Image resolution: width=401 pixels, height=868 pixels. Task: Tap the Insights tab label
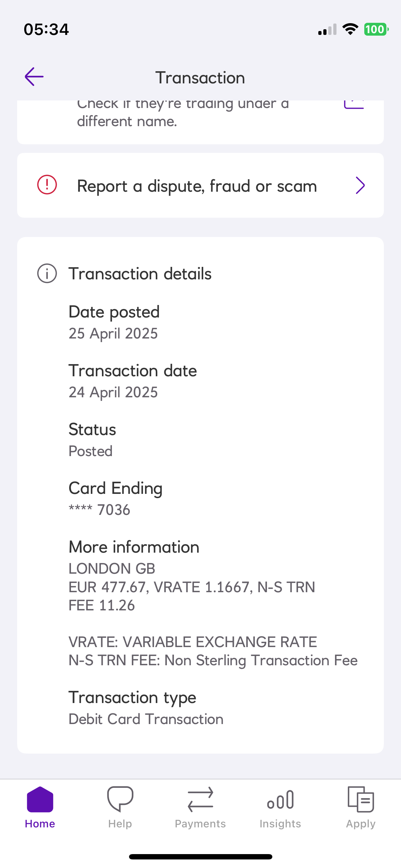tap(281, 824)
